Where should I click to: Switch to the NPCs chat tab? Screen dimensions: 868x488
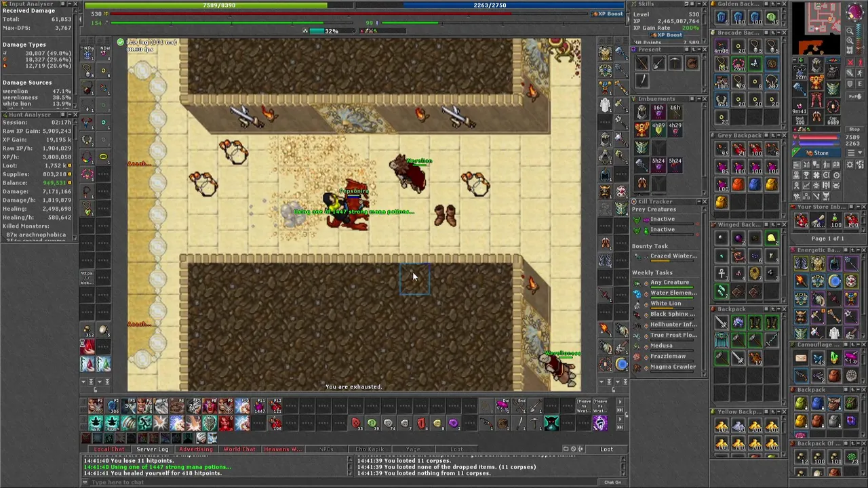point(326,449)
